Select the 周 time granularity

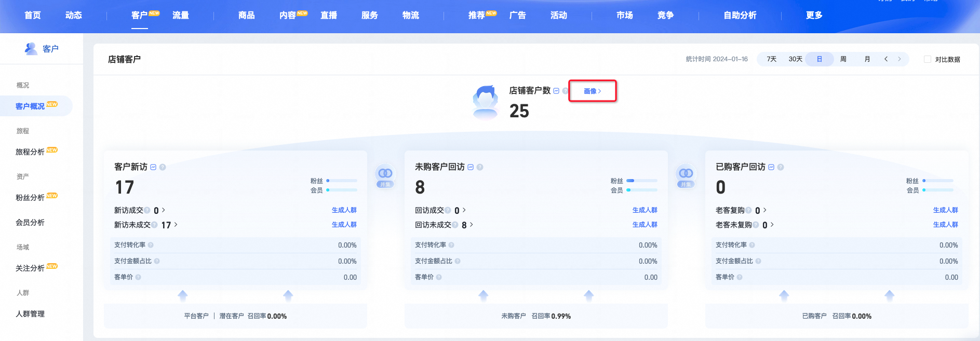843,59
